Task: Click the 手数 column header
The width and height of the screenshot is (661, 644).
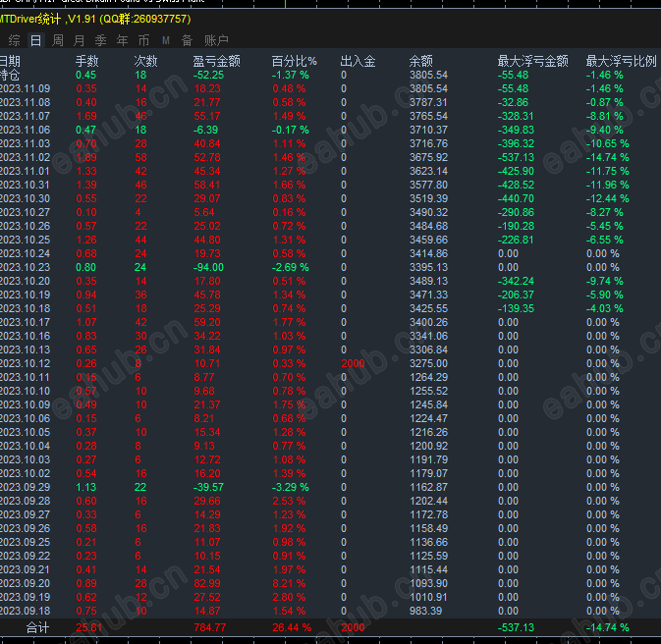Action: pyautogui.click(x=86, y=61)
